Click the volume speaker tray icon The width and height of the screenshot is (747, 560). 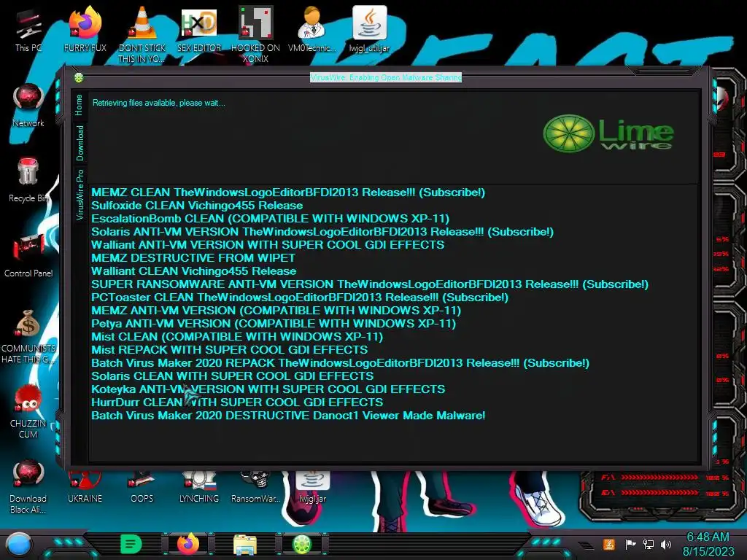pos(667,544)
